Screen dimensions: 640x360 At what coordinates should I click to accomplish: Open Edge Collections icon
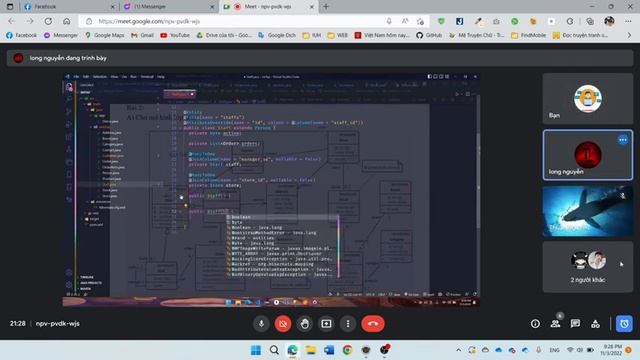(x=590, y=21)
